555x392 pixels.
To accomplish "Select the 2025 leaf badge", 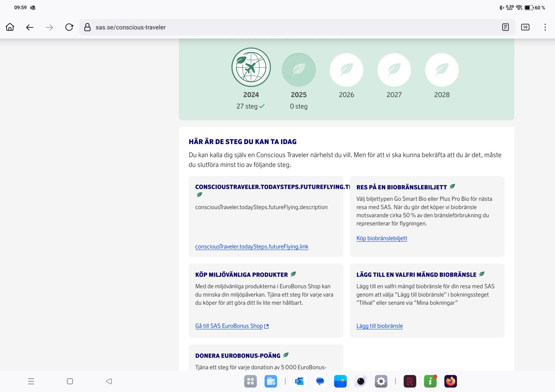I will [299, 70].
